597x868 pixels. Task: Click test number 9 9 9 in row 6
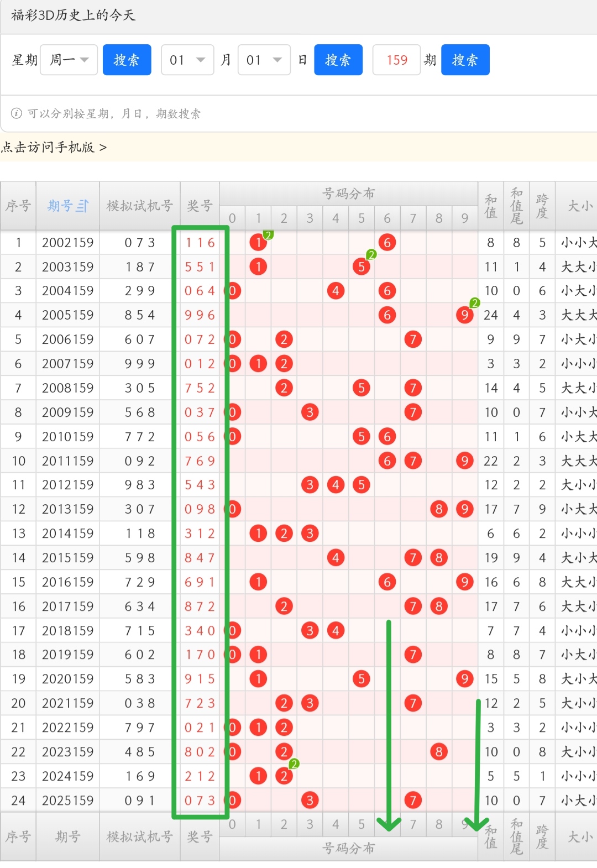click(x=140, y=364)
